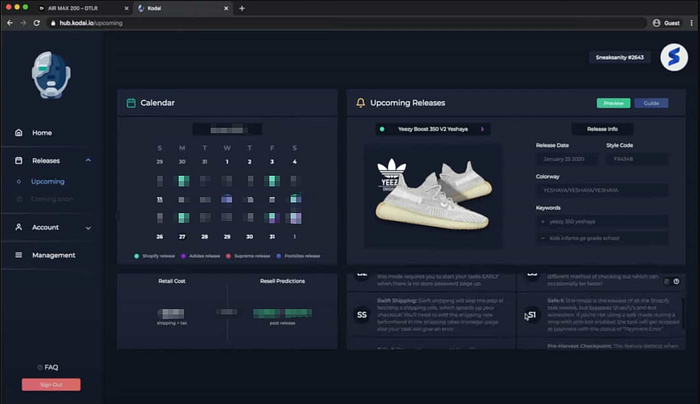
Task: Select day 3 in the calendar
Action: pyautogui.click(x=272, y=162)
